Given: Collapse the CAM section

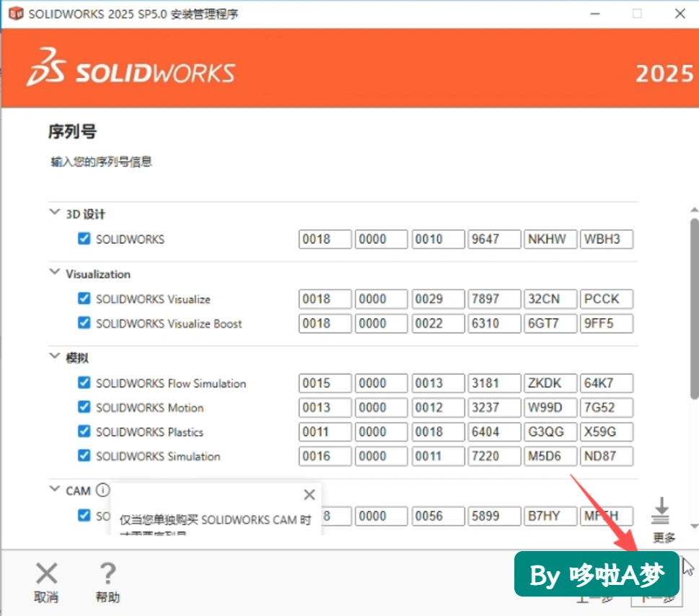Looking at the screenshot, I should [54, 488].
